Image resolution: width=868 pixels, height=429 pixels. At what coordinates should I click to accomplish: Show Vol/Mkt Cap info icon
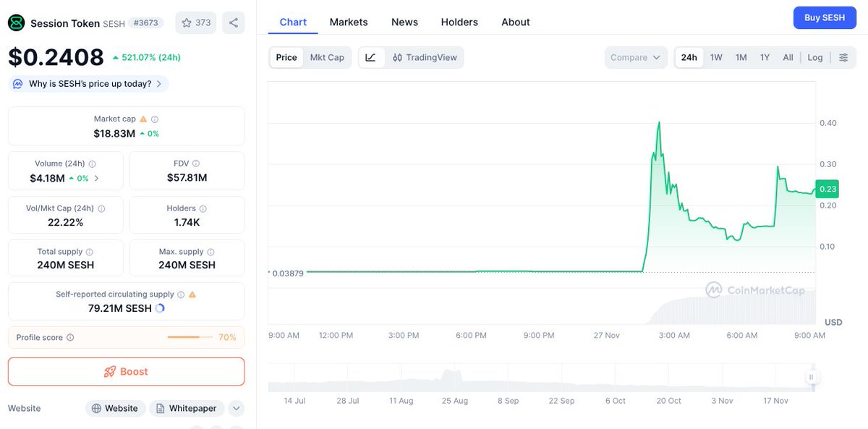101,208
